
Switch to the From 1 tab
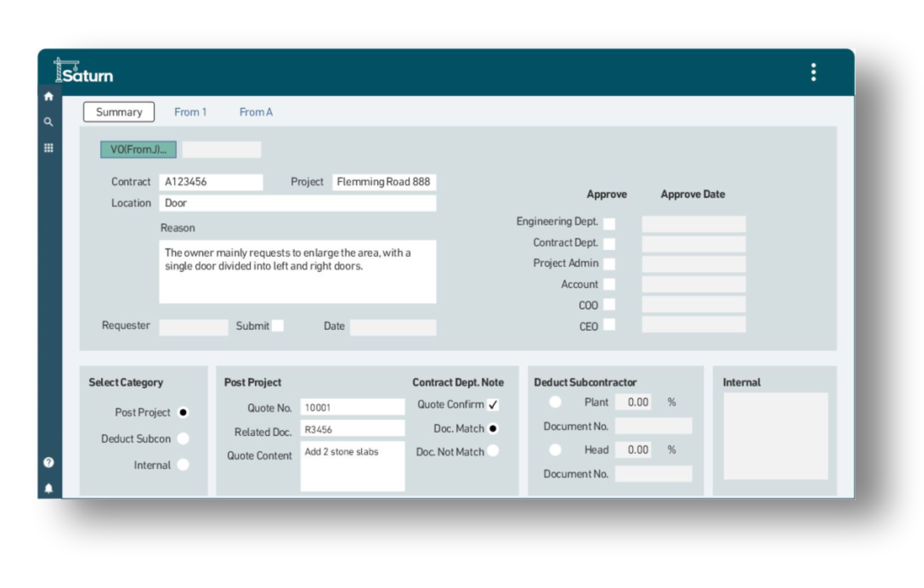[190, 112]
